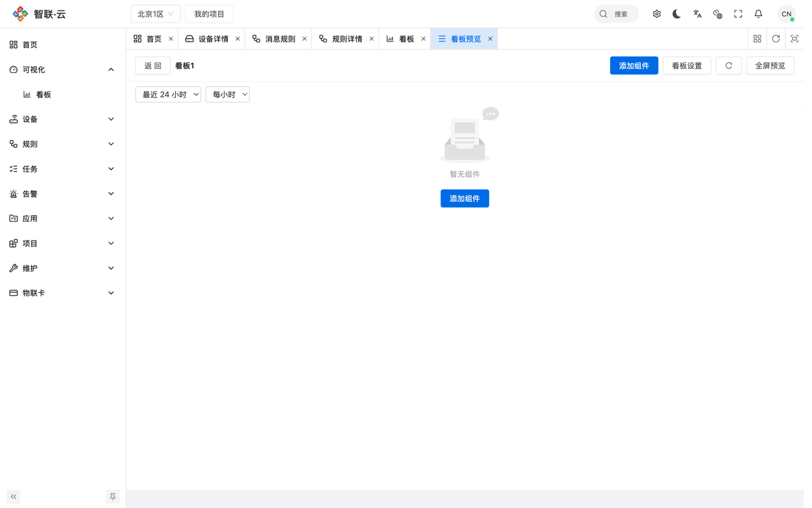Open the CN user avatar

(786, 14)
